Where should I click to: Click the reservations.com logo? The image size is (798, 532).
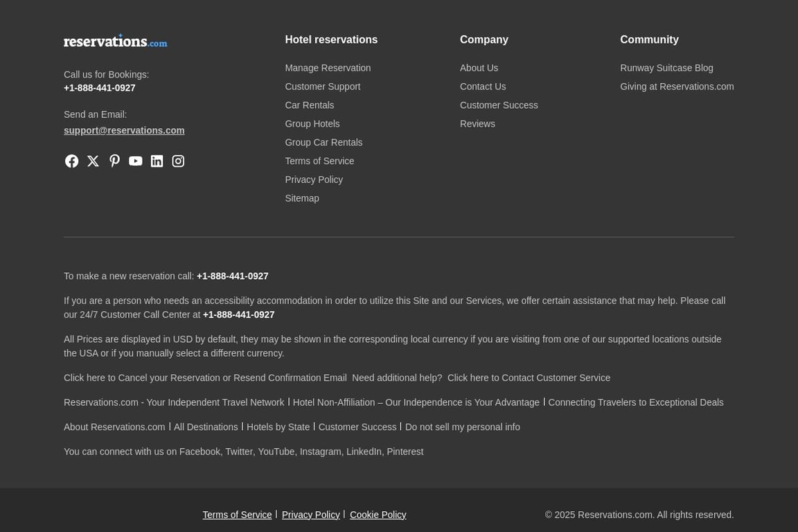coord(115,41)
